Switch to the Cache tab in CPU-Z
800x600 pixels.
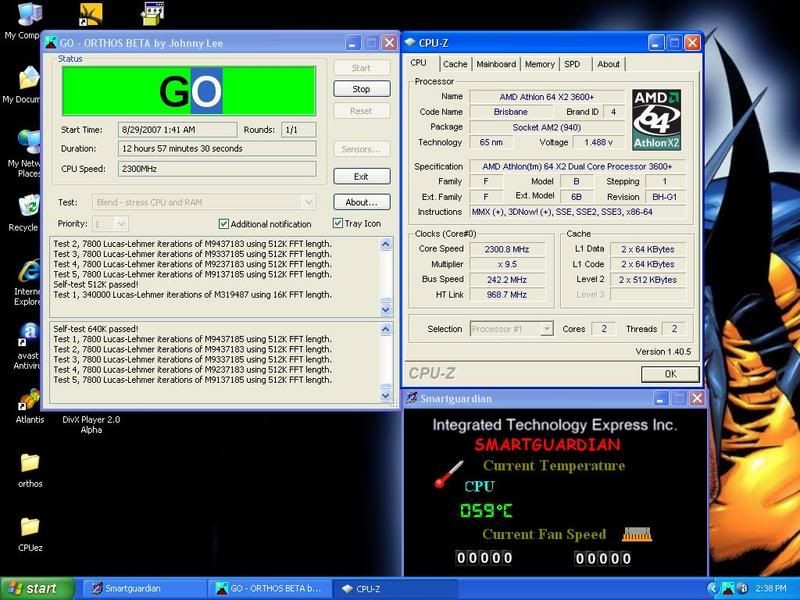(x=455, y=64)
